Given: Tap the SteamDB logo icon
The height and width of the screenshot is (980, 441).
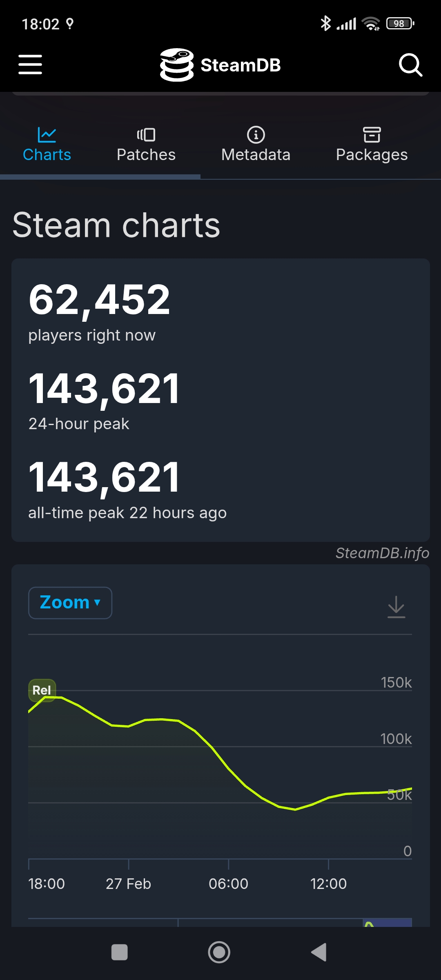Looking at the screenshot, I should pos(176,65).
